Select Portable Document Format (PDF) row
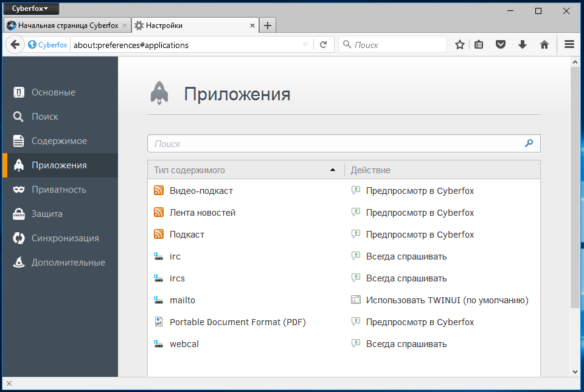 click(x=344, y=322)
